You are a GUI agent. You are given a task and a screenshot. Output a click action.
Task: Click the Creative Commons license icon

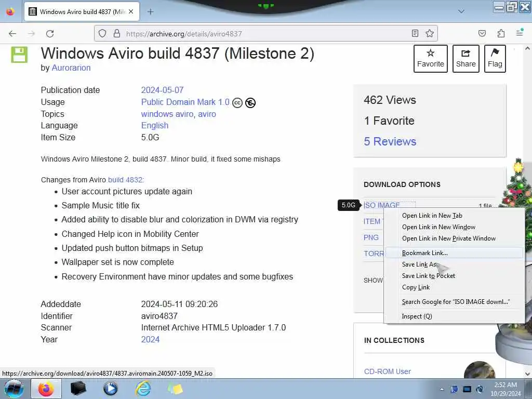(x=237, y=102)
